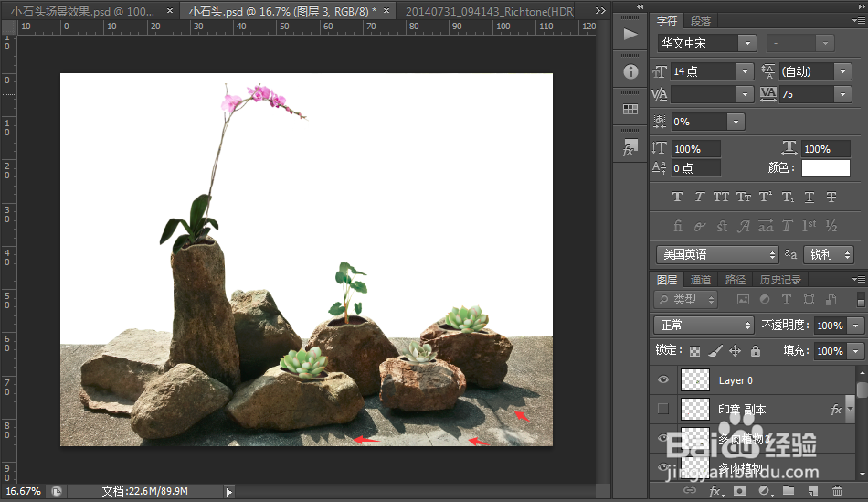Hide Layer 0 visibility eye
The height and width of the screenshot is (502, 868).
coord(663,379)
